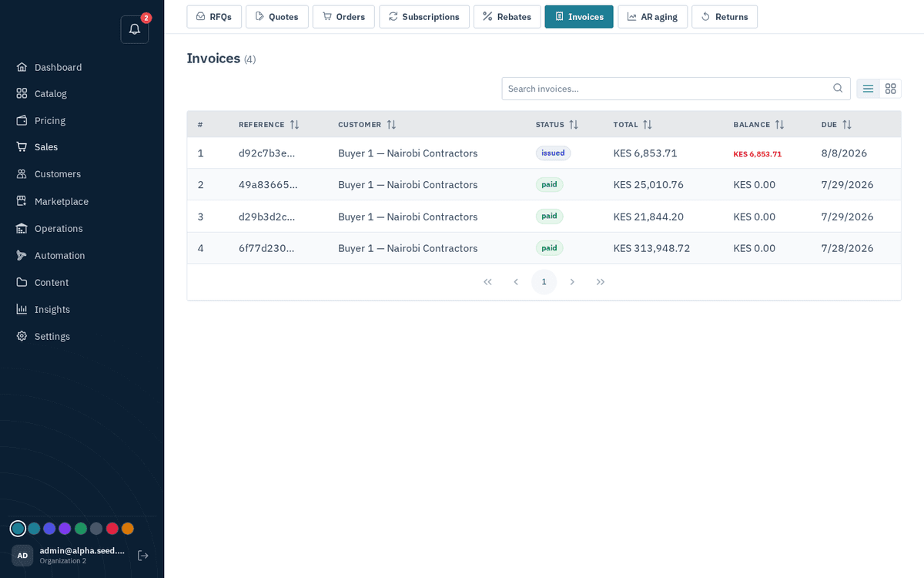Open the notifications bell
The width and height of the screenshot is (924, 578).
tap(135, 29)
